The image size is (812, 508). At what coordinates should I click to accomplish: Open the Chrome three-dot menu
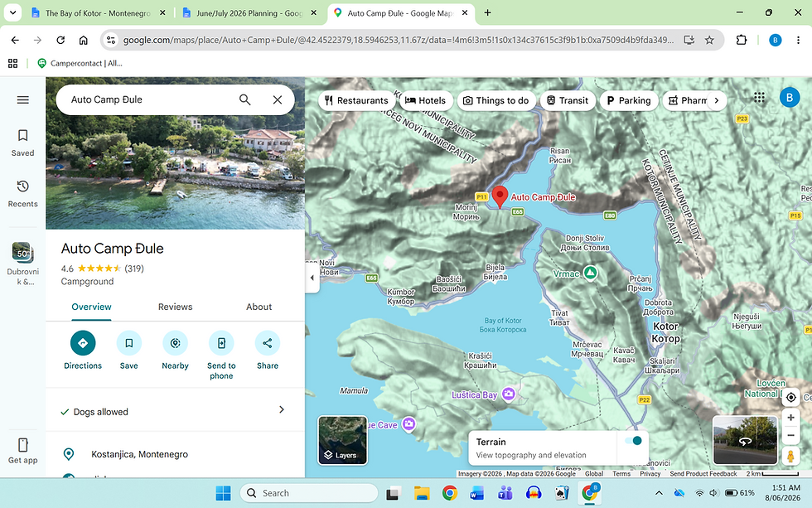tap(798, 40)
